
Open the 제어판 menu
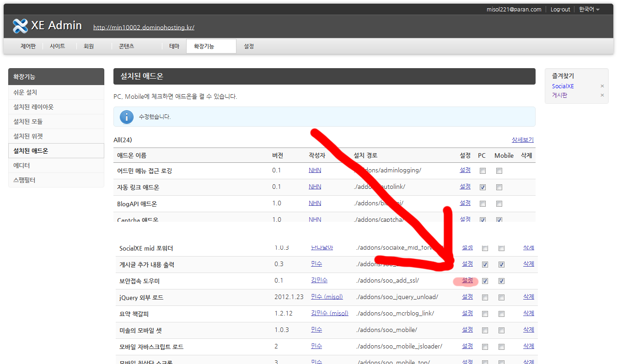click(x=28, y=46)
